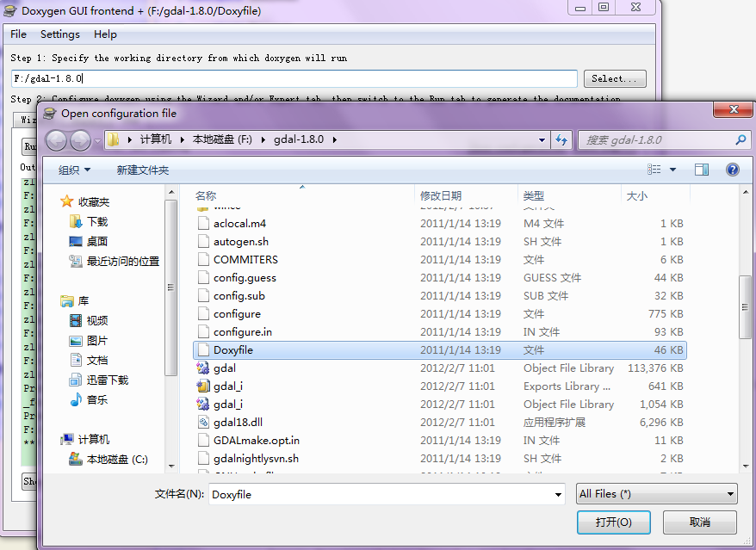This screenshot has height=550, width=756.
Task: Click the Open (打开) button
Action: point(613,522)
